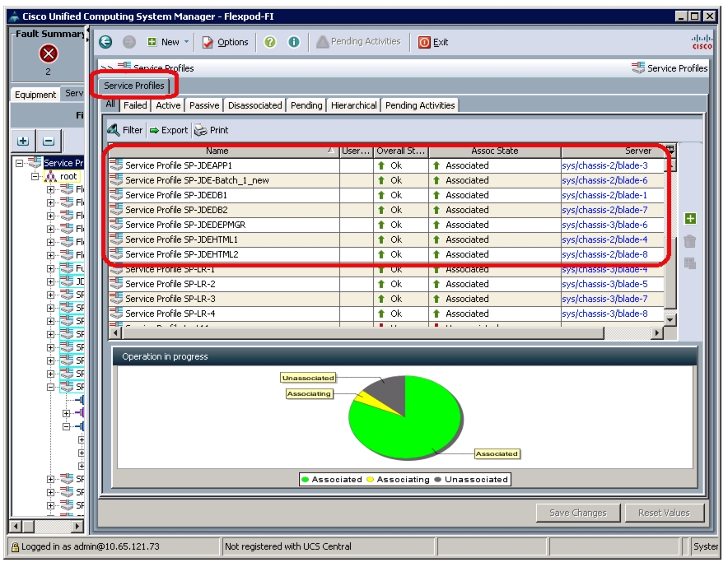Go back with the green arrow icon

click(x=105, y=42)
